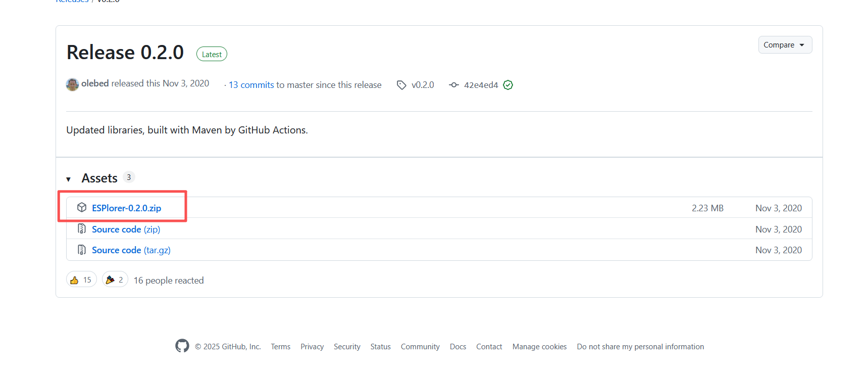Click the tag icon beside v0.2.0
Image resolution: width=868 pixels, height=371 pixels.
pos(401,85)
